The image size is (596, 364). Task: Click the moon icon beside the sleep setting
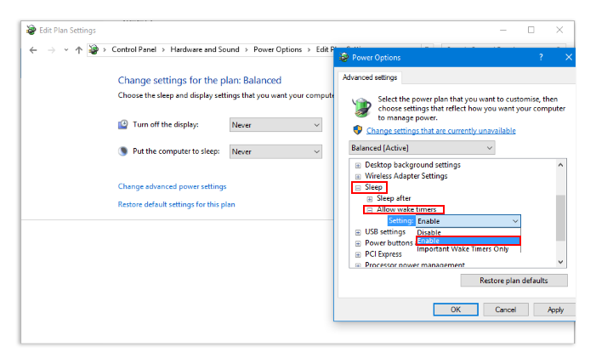click(124, 151)
